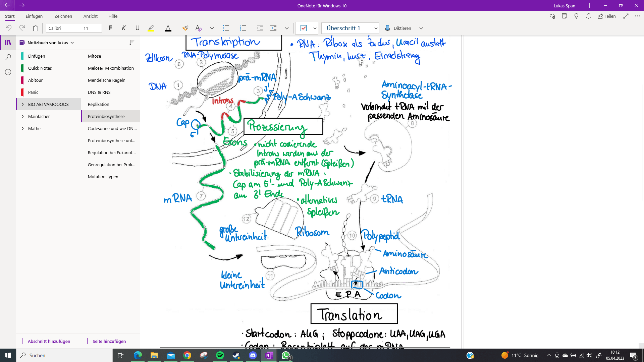Viewport: 644px width, 362px height.
Task: Switch to the Ansicht tab
Action: 91,16
